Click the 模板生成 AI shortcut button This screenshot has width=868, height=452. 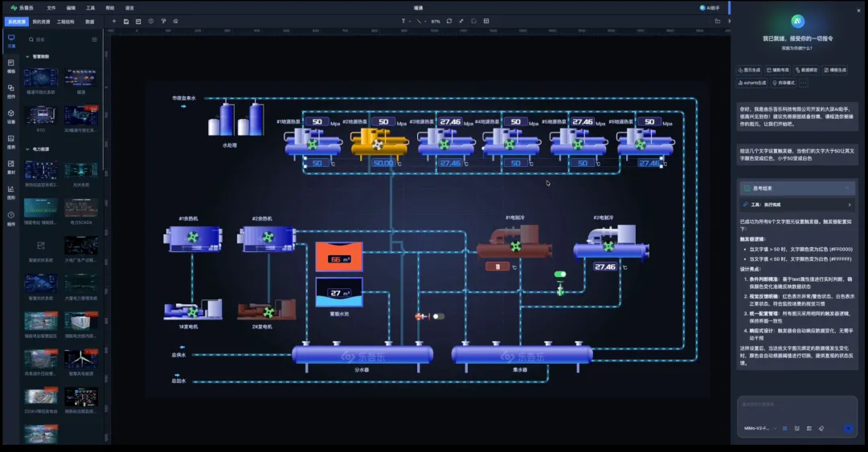835,71
